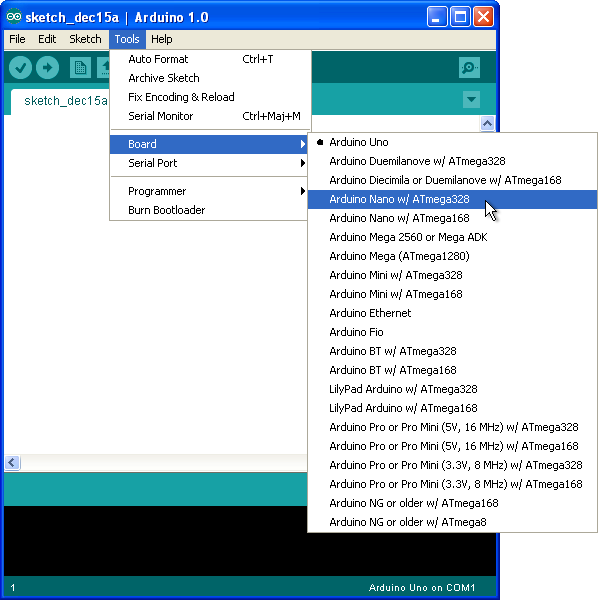
Task: Click the Upload arrow toolbar icon
Action: coord(47,68)
